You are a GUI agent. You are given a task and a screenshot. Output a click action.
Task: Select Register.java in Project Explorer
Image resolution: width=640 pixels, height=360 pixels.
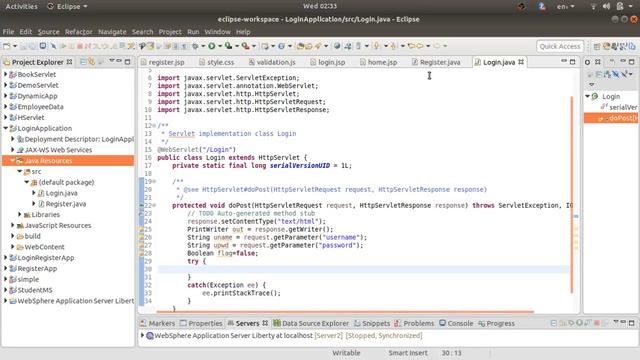coord(66,204)
